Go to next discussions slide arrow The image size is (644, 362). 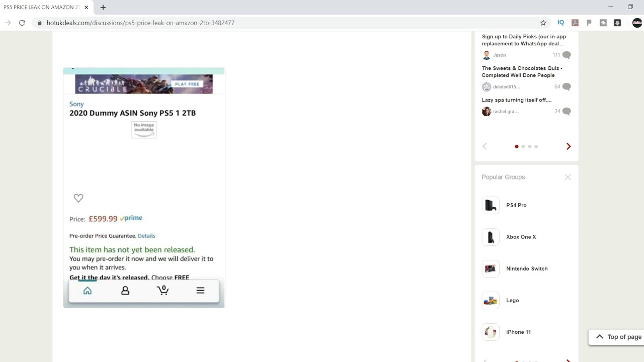[x=569, y=146]
